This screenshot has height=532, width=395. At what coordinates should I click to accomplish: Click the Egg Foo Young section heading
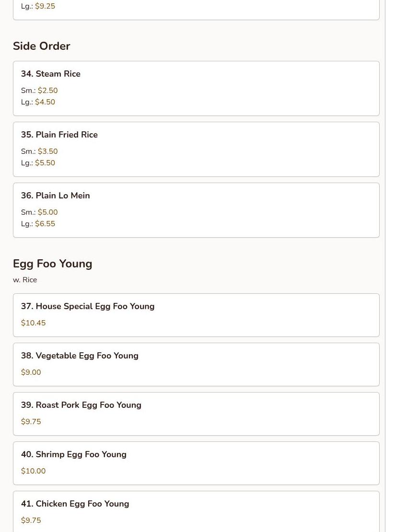(x=53, y=264)
